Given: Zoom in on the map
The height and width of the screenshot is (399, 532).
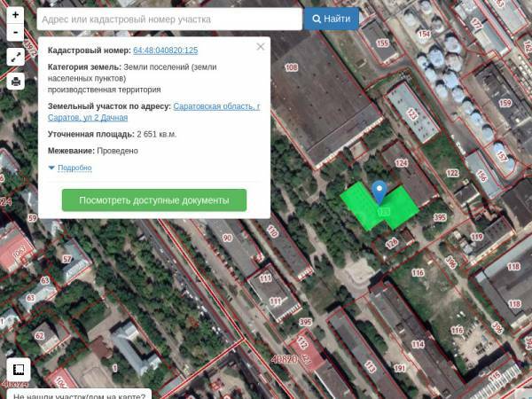Looking at the screenshot, I should [x=15, y=15].
